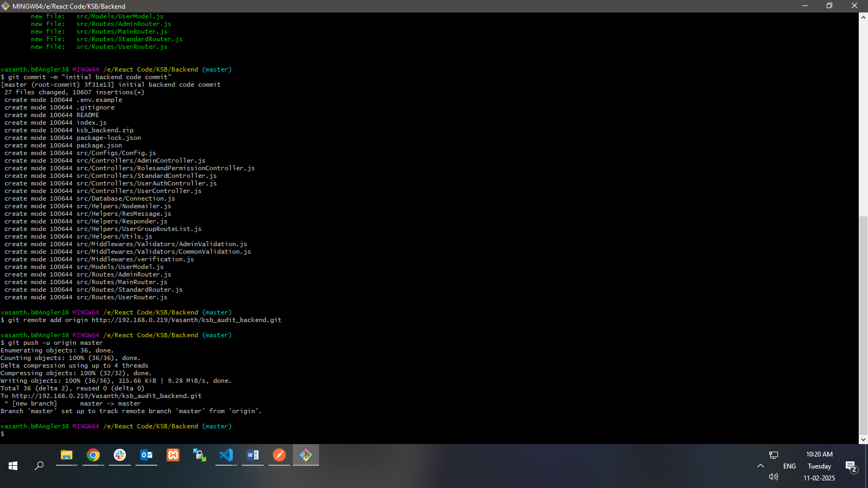Click terminal scrollbar down arrow
This screenshot has width=868, height=488.
[x=863, y=440]
